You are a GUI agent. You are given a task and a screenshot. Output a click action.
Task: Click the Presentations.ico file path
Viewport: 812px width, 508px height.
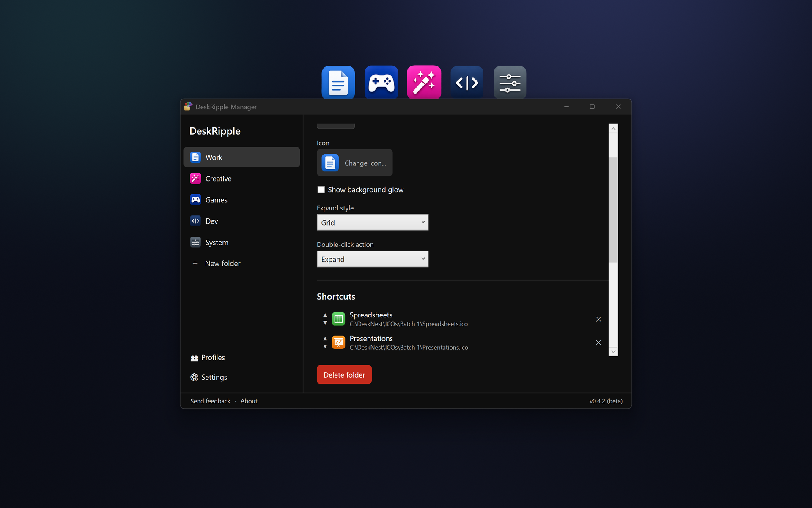coord(409,347)
